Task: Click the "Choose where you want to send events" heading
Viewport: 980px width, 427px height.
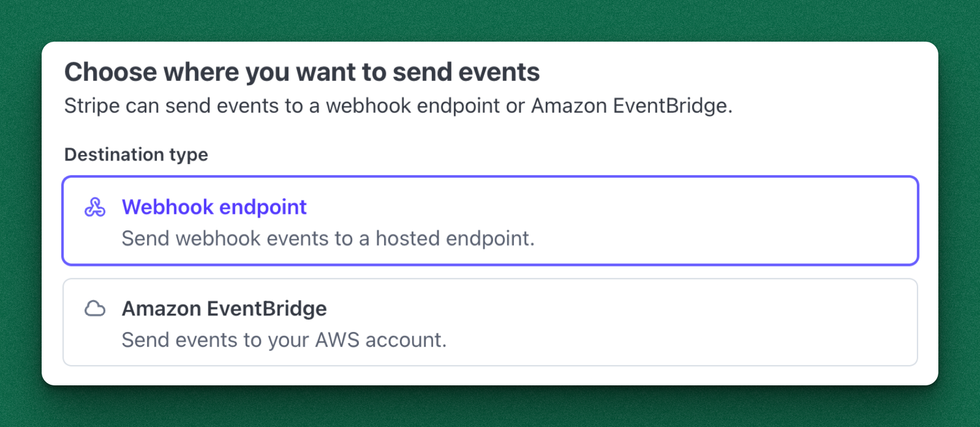Action: [x=301, y=72]
